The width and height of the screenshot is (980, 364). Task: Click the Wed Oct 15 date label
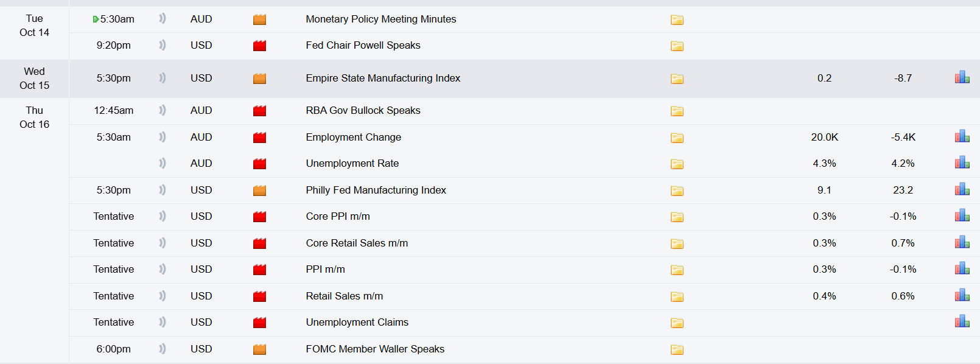[34, 78]
